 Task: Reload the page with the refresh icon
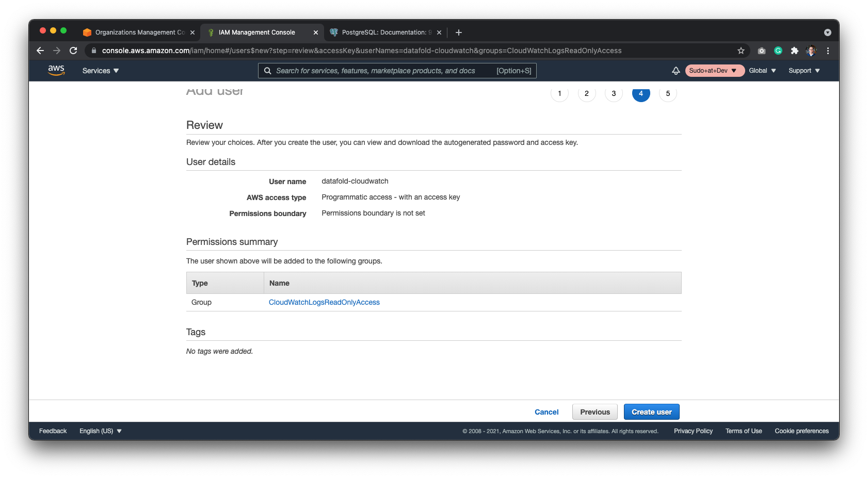coord(73,51)
